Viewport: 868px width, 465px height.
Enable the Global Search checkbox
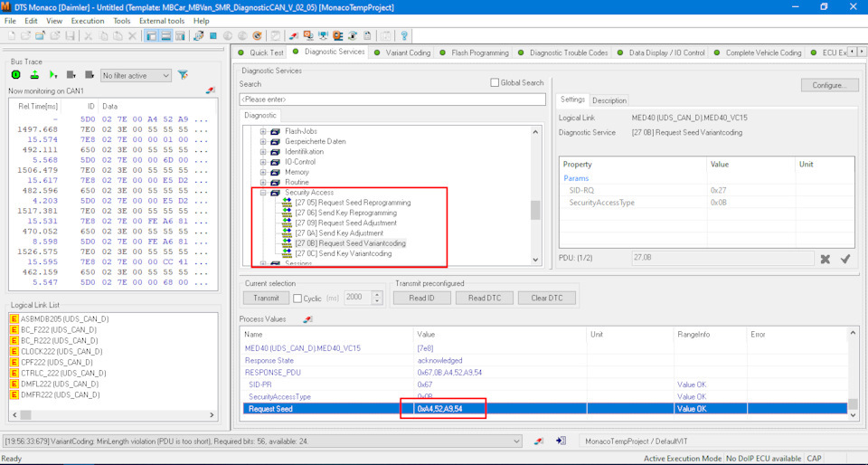point(495,83)
